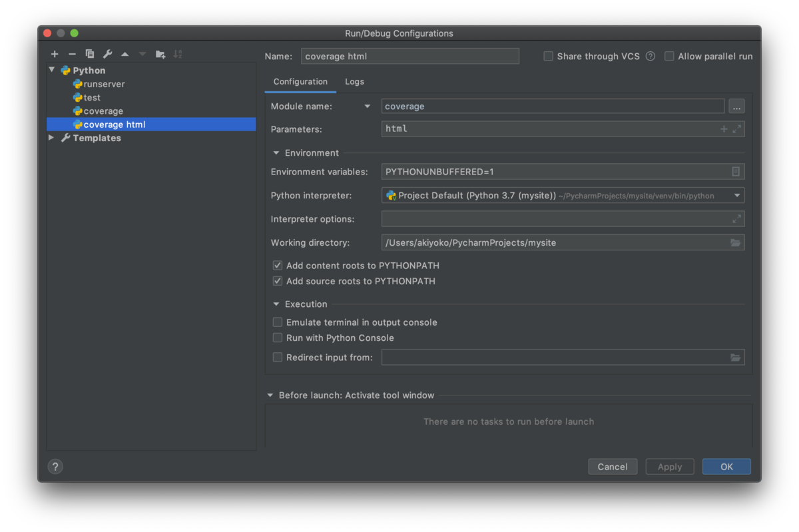This screenshot has height=532, width=799.
Task: Enable Allow parallel run
Action: point(669,57)
